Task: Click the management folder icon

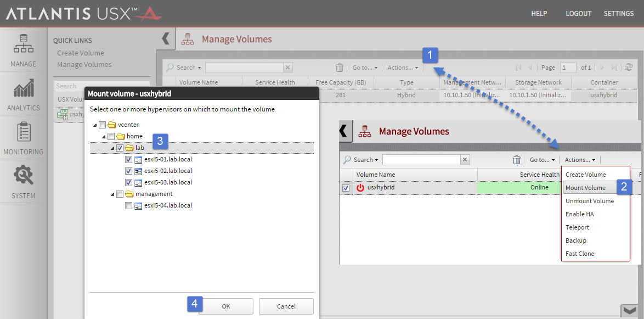Action: click(x=130, y=194)
